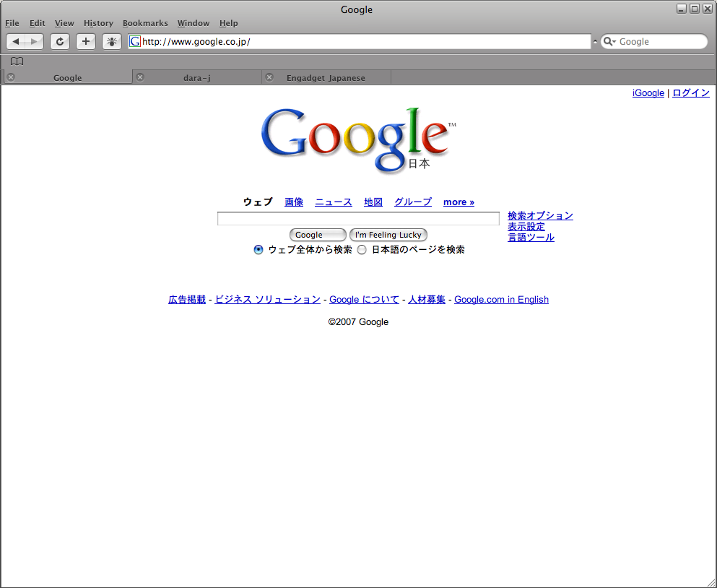Image resolution: width=717 pixels, height=588 pixels.
Task: Open the ニュース link
Action: 334,202
